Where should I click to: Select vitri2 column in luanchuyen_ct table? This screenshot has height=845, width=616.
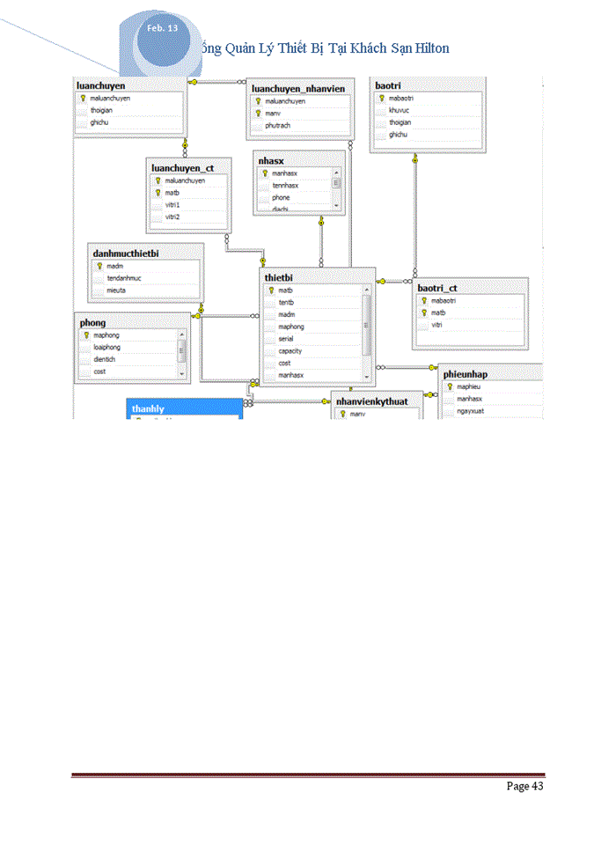click(172, 217)
